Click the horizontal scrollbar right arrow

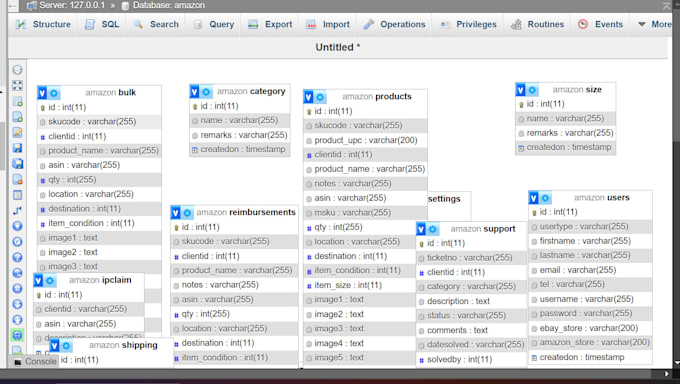(x=666, y=374)
